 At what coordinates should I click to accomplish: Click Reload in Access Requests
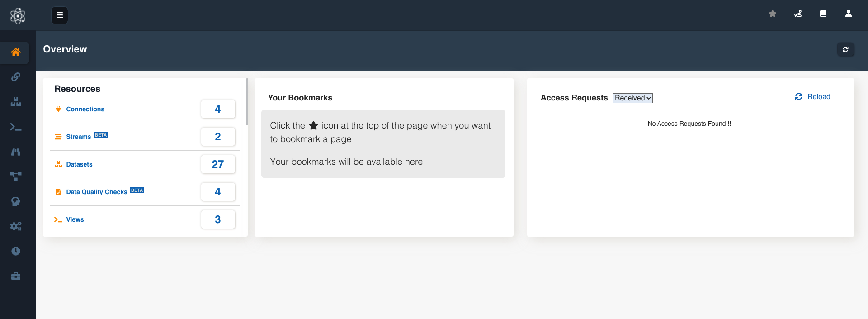point(813,97)
